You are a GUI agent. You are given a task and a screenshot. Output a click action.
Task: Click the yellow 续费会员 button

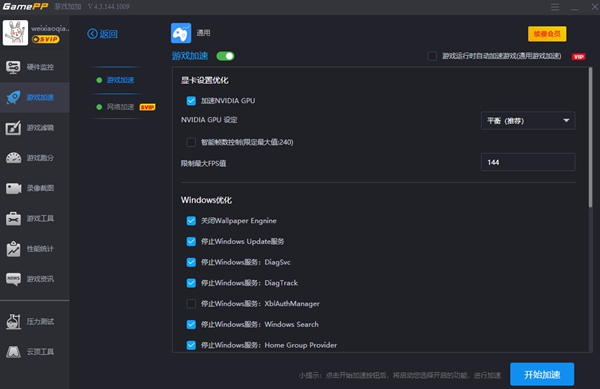click(x=547, y=34)
